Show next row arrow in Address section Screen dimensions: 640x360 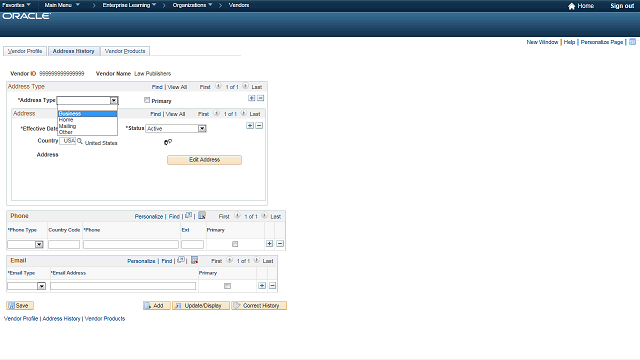(x=243, y=113)
